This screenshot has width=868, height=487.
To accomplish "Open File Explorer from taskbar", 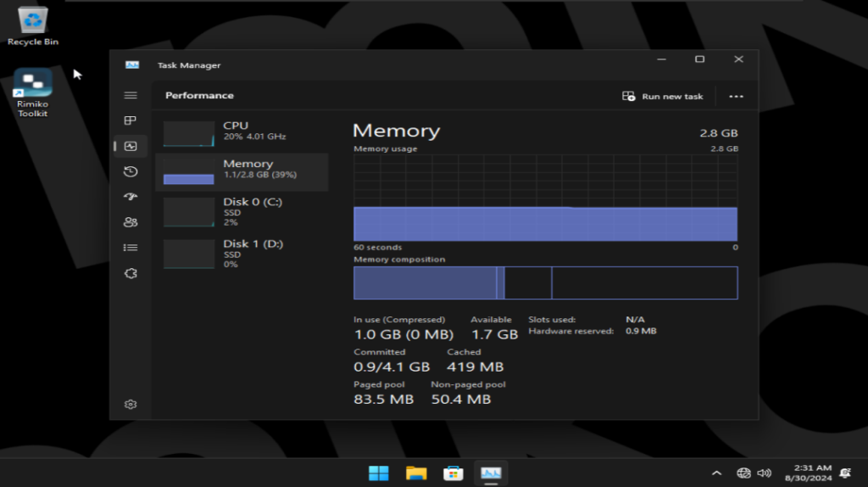I will click(x=415, y=473).
